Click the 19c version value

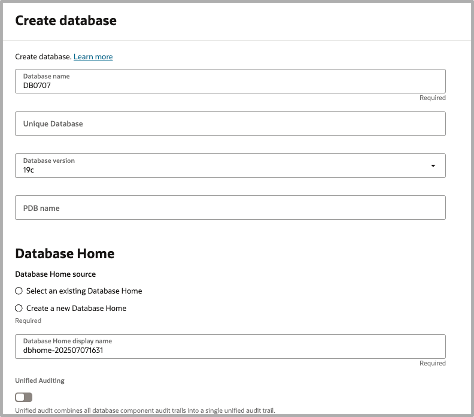(x=28, y=170)
